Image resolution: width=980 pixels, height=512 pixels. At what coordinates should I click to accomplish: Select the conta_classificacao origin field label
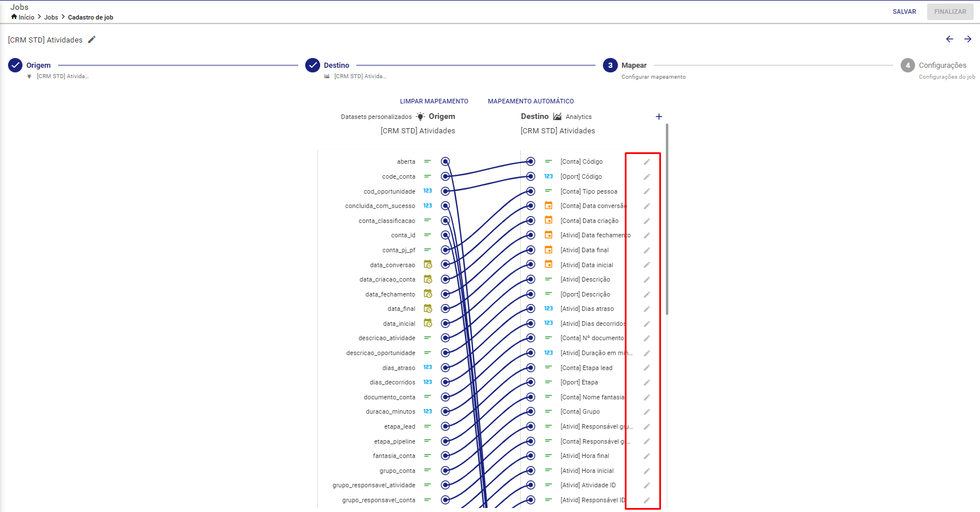pos(387,221)
